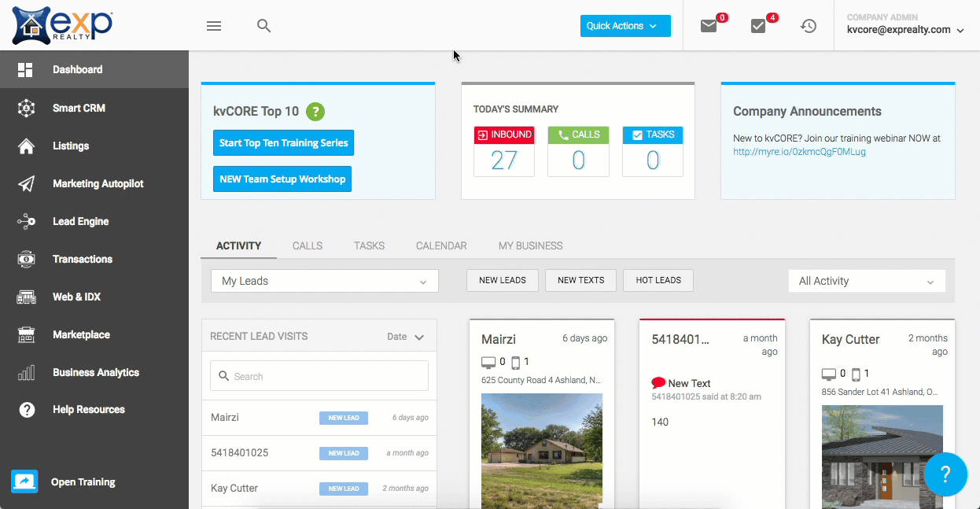Open the history clock icon
Viewport: 980px width, 509px height.
pyautogui.click(x=809, y=26)
